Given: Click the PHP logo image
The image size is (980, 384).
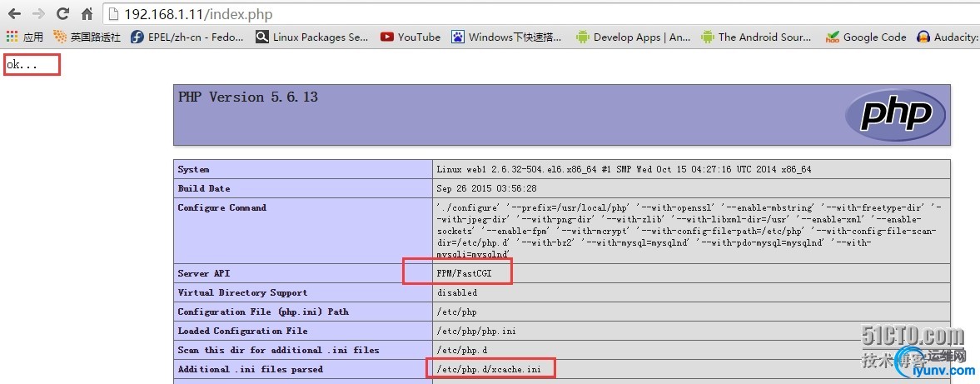Looking at the screenshot, I should coord(895,114).
